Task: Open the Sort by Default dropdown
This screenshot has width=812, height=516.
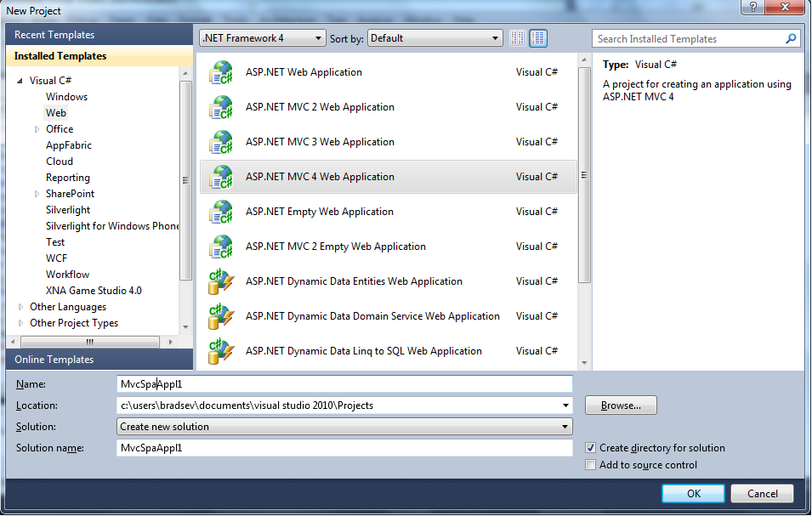Action: 435,38
